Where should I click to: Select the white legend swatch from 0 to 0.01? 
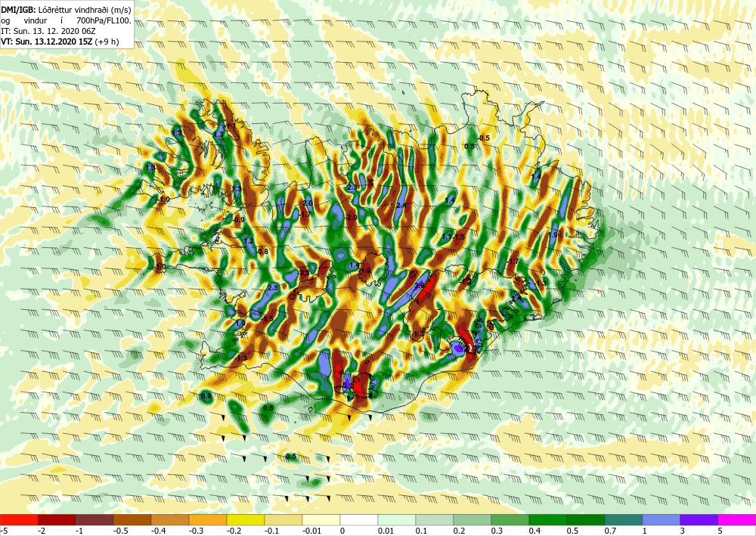coord(359,519)
